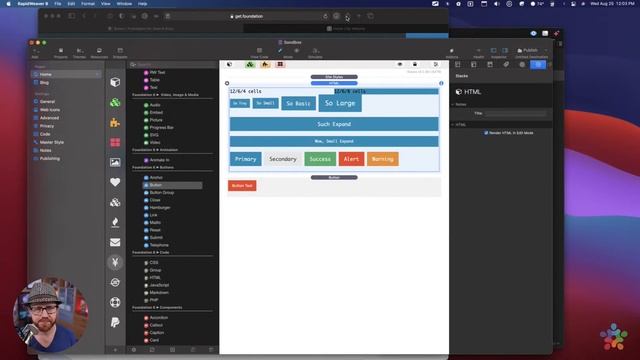The height and width of the screenshot is (360, 640).
Task: Toggle Render HTML in Edit Mode checkbox
Action: (486, 133)
